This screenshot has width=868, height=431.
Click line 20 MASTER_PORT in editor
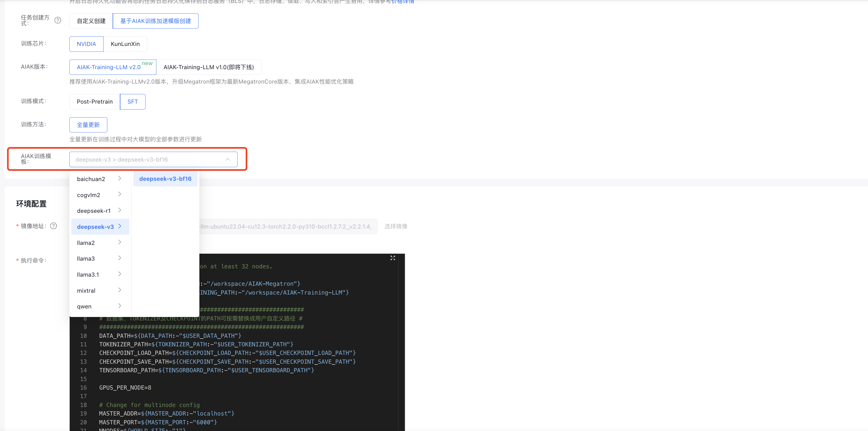pos(158,422)
